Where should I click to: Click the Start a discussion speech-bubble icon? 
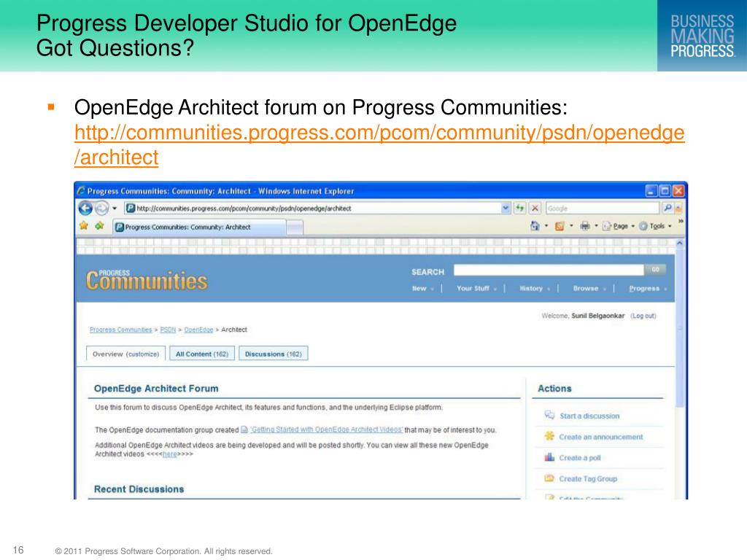[549, 415]
